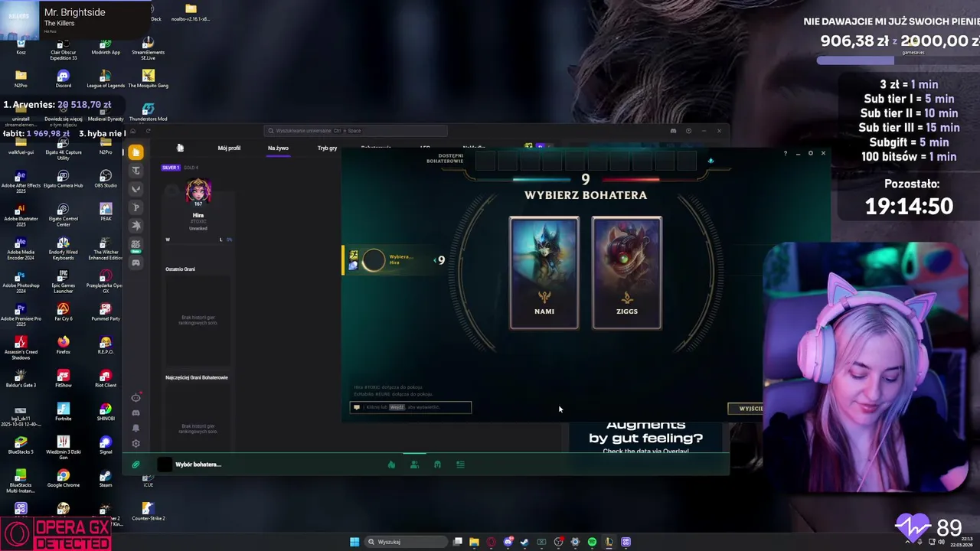Click the Mr. Brightside now-playing widget
This screenshot has height=551, width=980.
tap(75, 19)
